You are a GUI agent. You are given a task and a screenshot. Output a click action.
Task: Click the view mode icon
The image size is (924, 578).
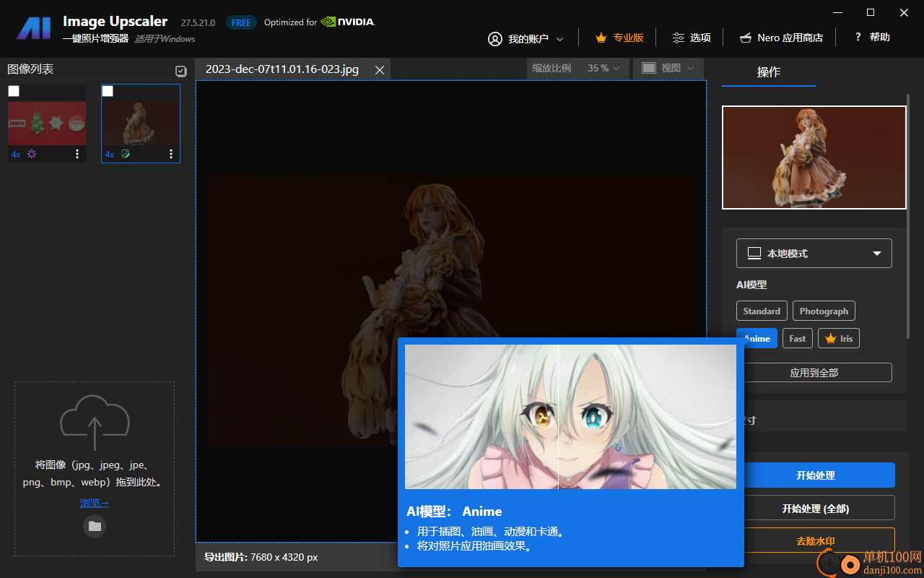tap(649, 68)
